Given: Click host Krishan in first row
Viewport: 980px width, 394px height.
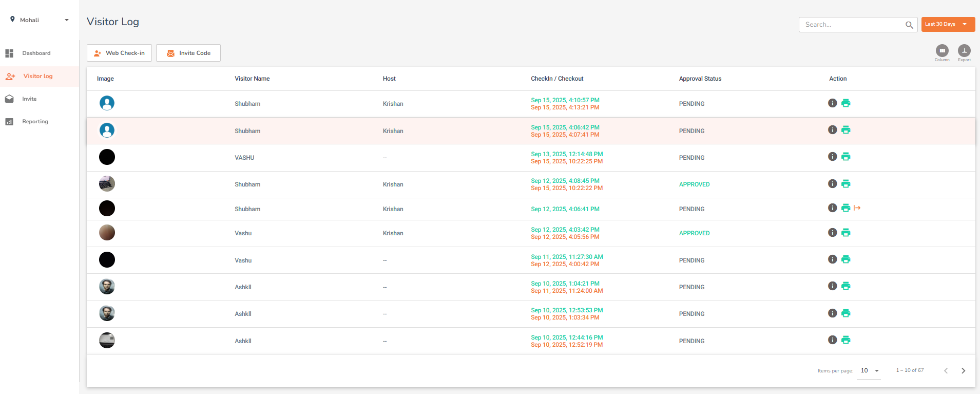Looking at the screenshot, I should click(393, 104).
